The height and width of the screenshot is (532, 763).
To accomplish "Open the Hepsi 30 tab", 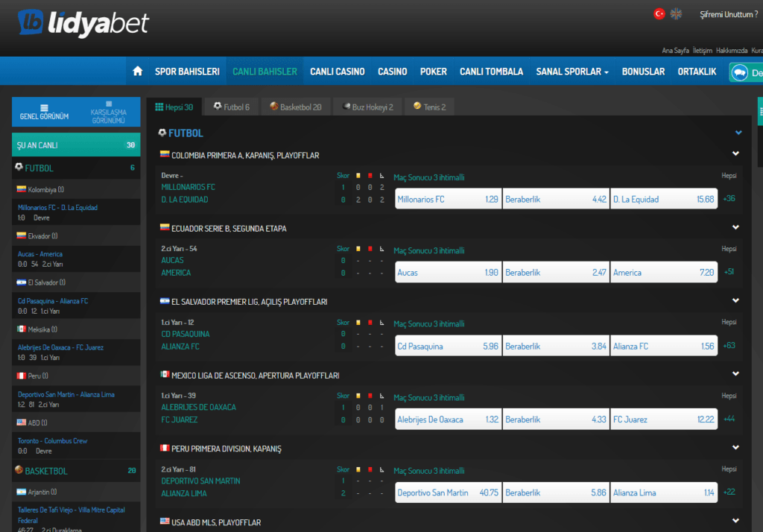I will point(174,107).
